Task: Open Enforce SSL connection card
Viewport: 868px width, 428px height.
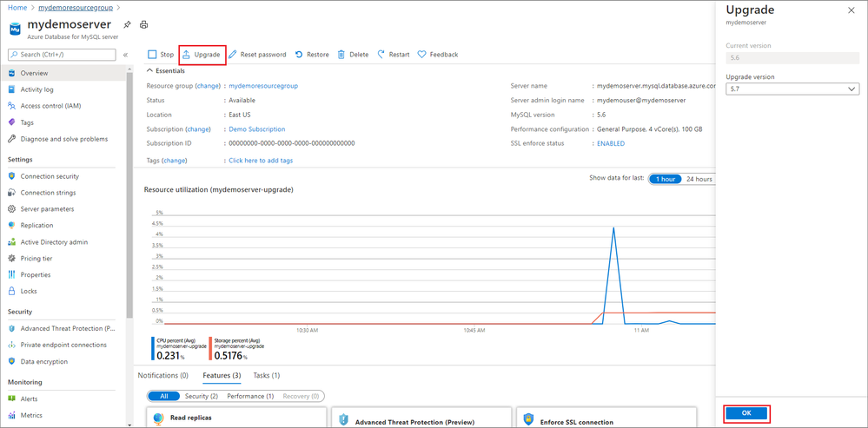Action: [606, 418]
